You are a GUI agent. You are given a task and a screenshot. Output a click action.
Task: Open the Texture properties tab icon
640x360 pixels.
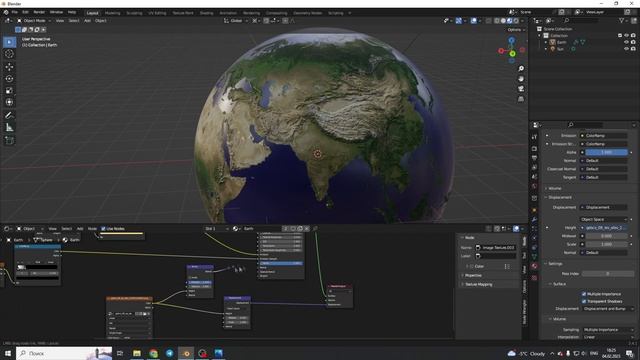pos(534,278)
